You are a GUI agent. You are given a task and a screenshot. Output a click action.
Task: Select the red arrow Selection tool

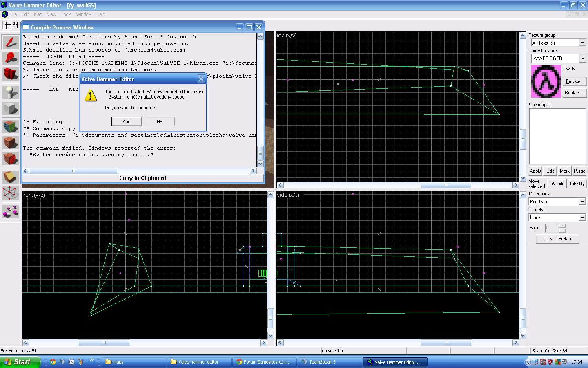click(11, 43)
